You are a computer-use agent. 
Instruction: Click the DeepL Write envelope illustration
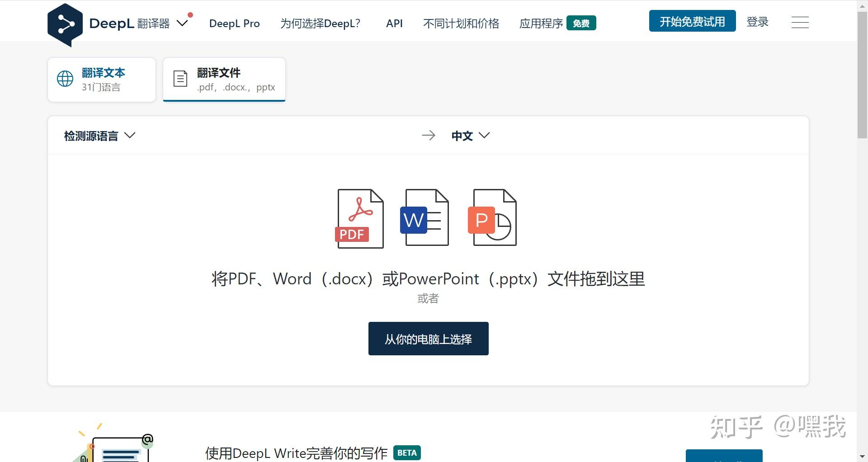click(x=114, y=443)
